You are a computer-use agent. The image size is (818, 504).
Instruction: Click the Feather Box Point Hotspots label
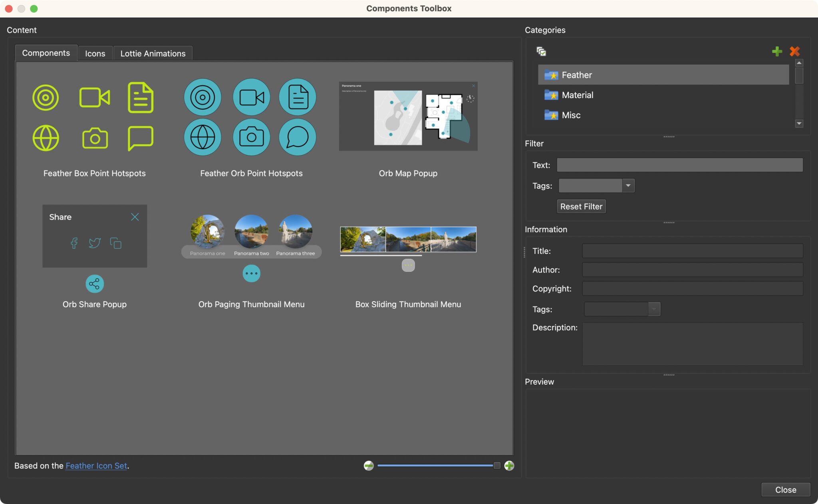click(x=95, y=173)
